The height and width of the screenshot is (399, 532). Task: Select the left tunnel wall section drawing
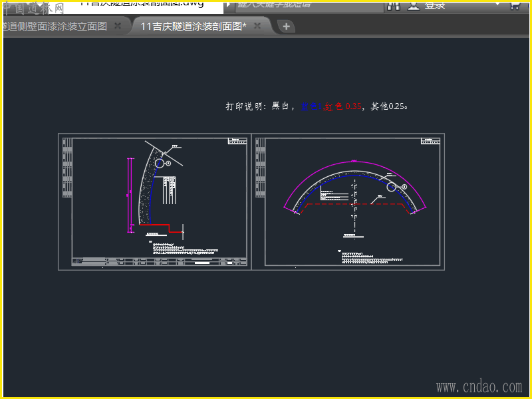click(155, 202)
